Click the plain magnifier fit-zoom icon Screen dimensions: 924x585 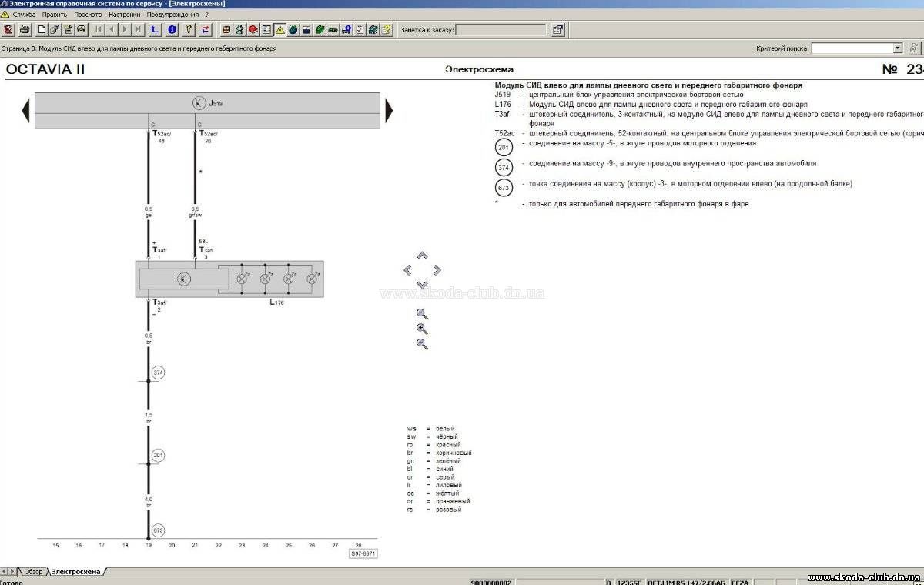(422, 314)
